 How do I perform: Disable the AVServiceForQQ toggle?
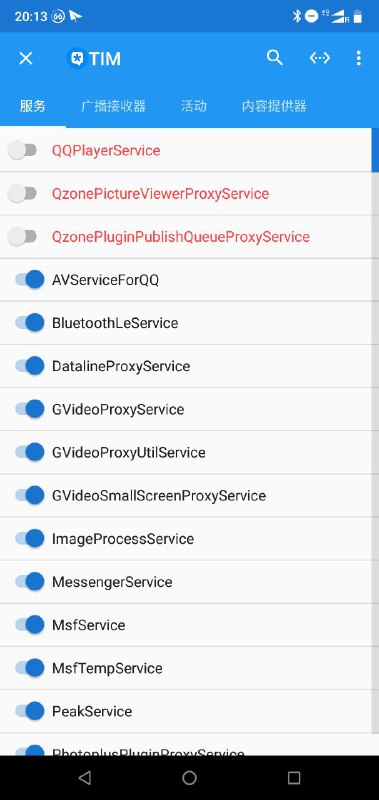pos(30,280)
